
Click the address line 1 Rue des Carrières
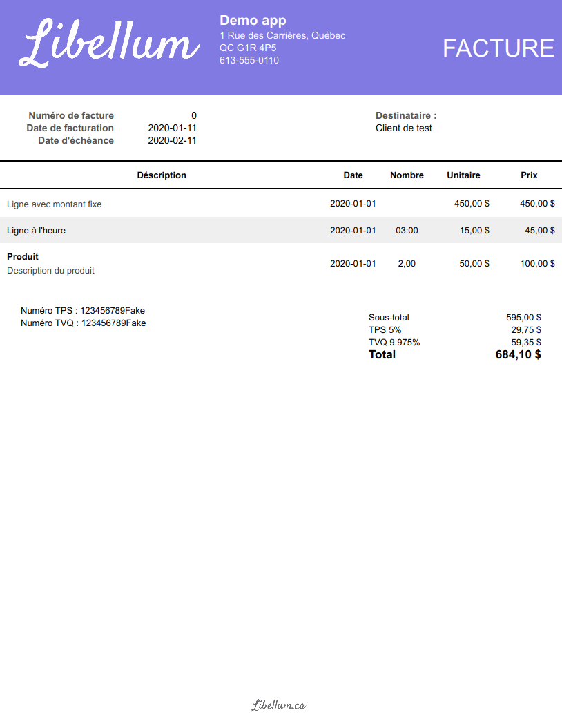(x=282, y=35)
